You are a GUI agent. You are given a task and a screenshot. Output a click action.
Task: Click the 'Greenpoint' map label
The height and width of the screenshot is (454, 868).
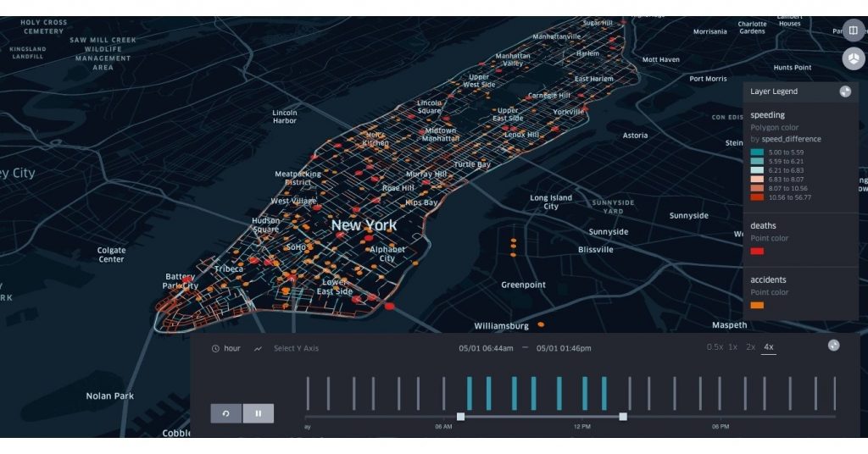coord(523,285)
